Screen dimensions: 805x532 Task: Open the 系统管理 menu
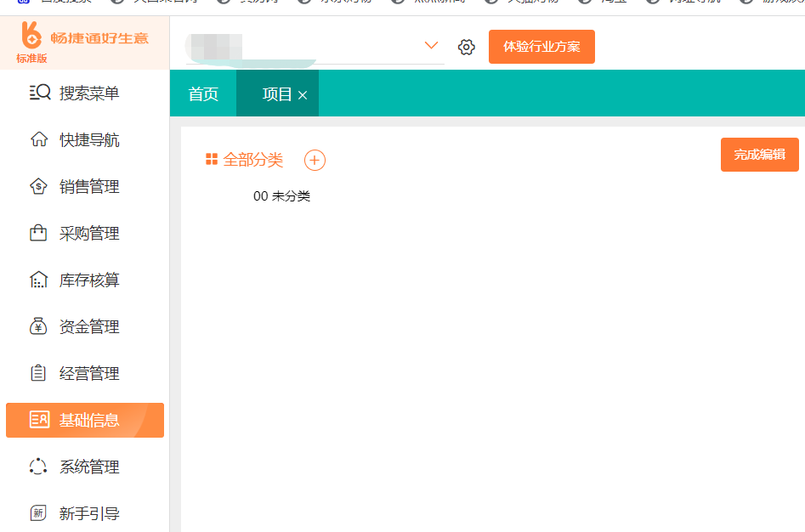85,467
